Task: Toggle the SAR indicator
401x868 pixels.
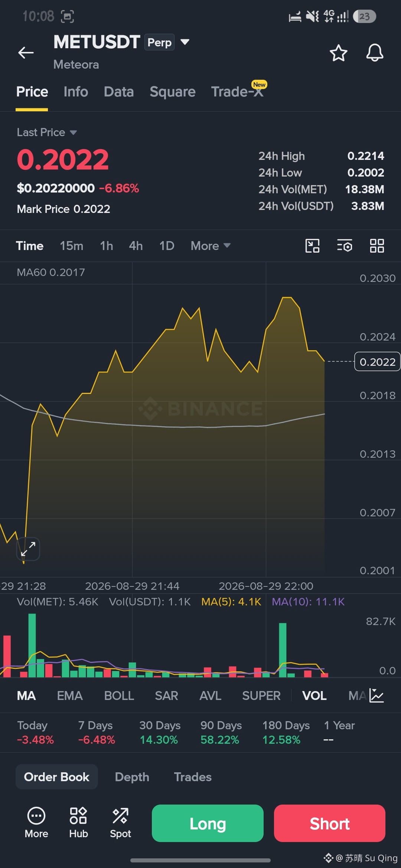Action: tap(167, 696)
